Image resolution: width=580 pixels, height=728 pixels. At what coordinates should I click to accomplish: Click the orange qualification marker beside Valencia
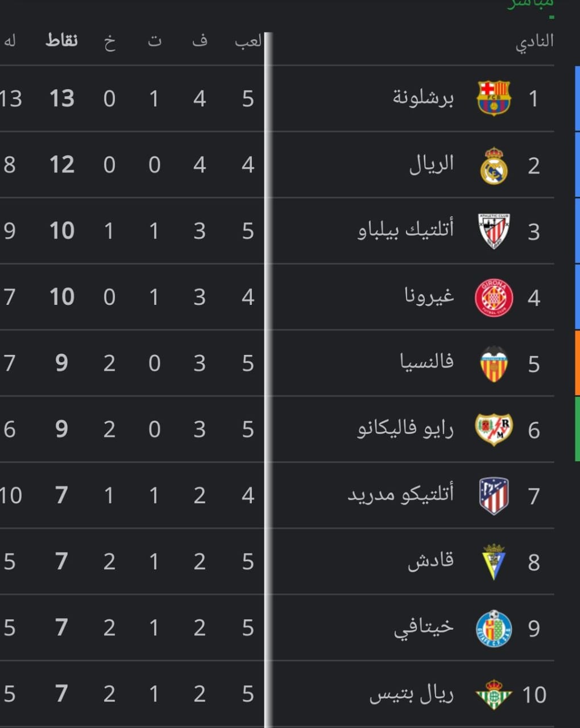pyautogui.click(x=577, y=363)
